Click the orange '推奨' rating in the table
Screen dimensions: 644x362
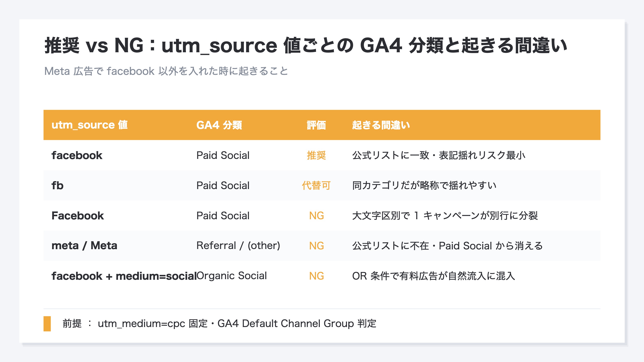pyautogui.click(x=316, y=155)
